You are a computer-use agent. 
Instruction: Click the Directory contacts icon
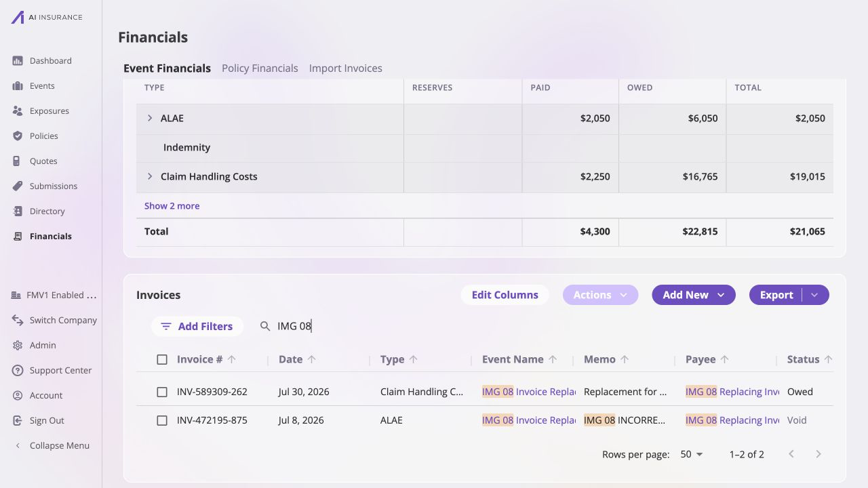[x=18, y=211]
